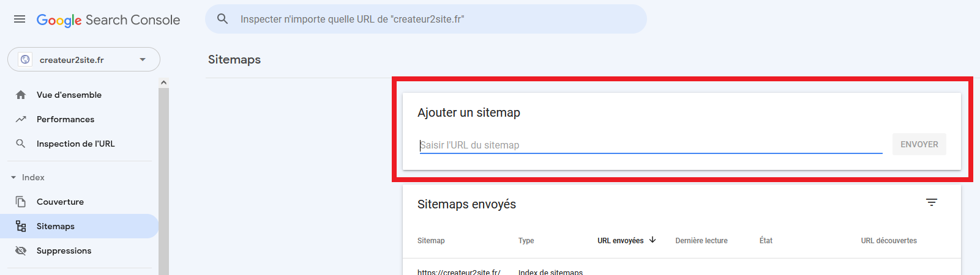Open Vue d'ensemble in the sidebar
980x275 pixels.
coord(69,95)
